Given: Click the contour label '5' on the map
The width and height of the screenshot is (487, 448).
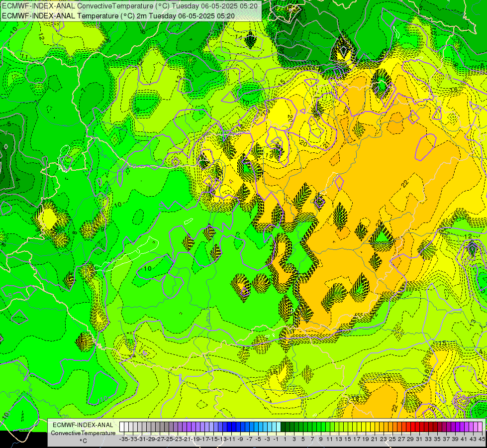Looking at the screenshot, I should coord(9,124).
